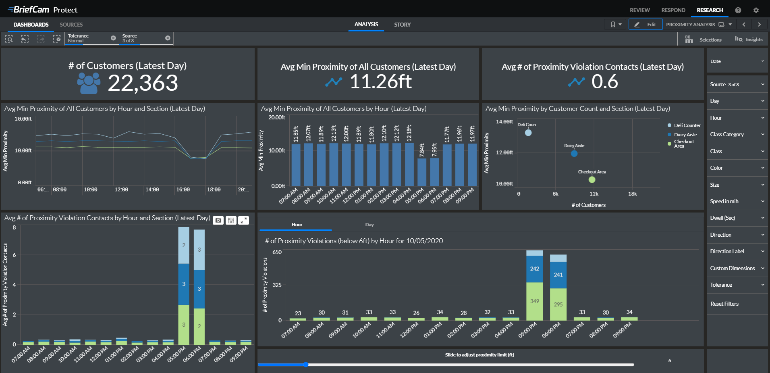Select the Analysis view tab
Screen dimensions: 770x373
(366, 24)
